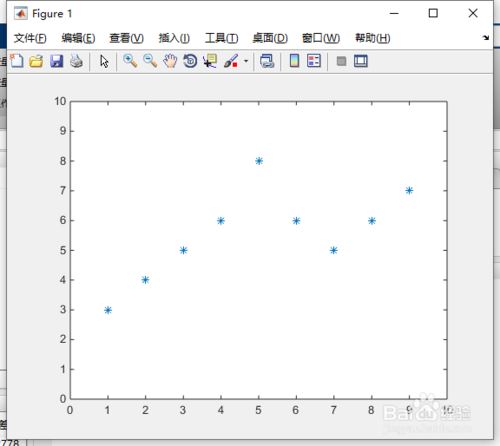Activate the Brush data tool

pos(231,61)
